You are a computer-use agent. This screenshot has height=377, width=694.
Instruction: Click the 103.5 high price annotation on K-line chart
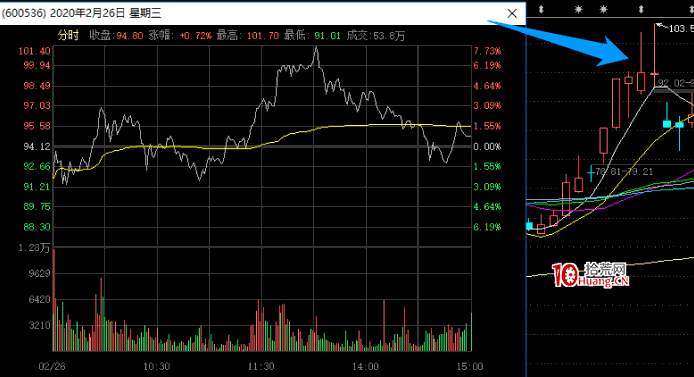point(681,29)
